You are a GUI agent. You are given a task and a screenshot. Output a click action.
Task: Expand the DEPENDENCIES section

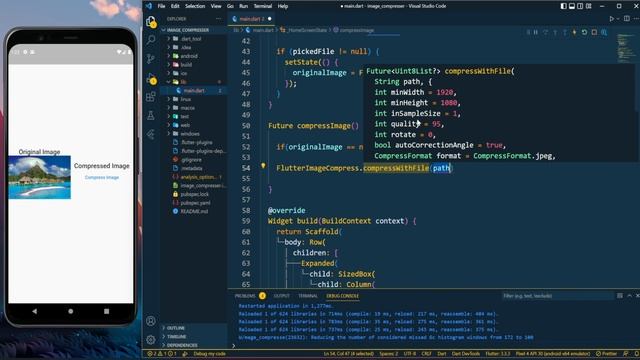[194, 345]
